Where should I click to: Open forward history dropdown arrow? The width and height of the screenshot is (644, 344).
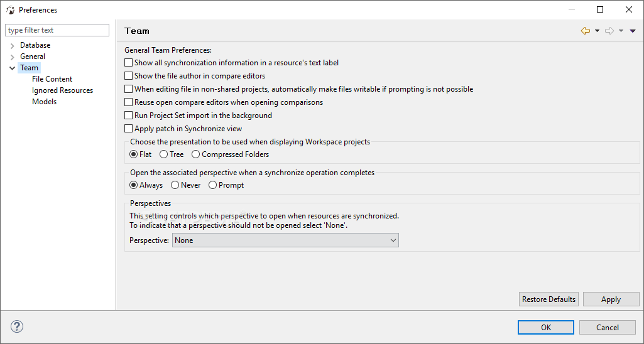click(x=621, y=31)
